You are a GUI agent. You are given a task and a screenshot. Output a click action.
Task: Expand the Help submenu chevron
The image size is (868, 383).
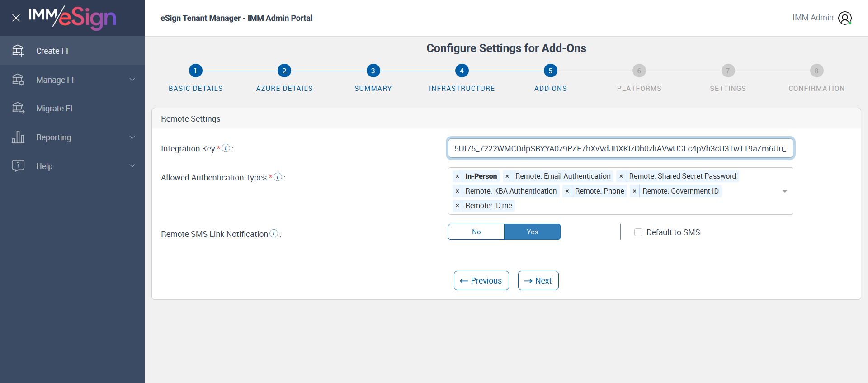[132, 166]
